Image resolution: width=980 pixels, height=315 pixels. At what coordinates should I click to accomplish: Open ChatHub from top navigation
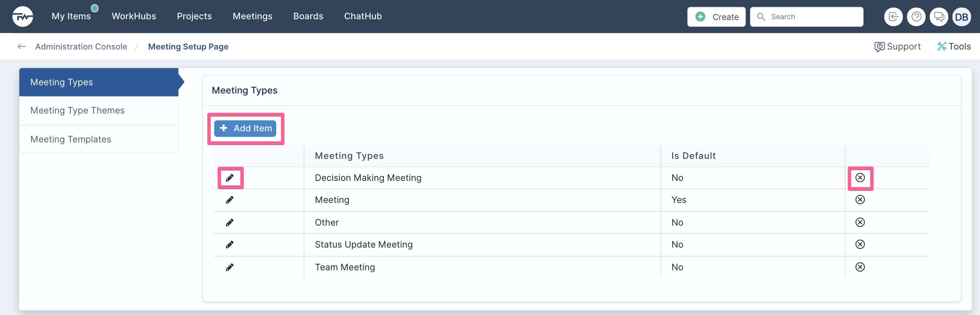(x=363, y=17)
